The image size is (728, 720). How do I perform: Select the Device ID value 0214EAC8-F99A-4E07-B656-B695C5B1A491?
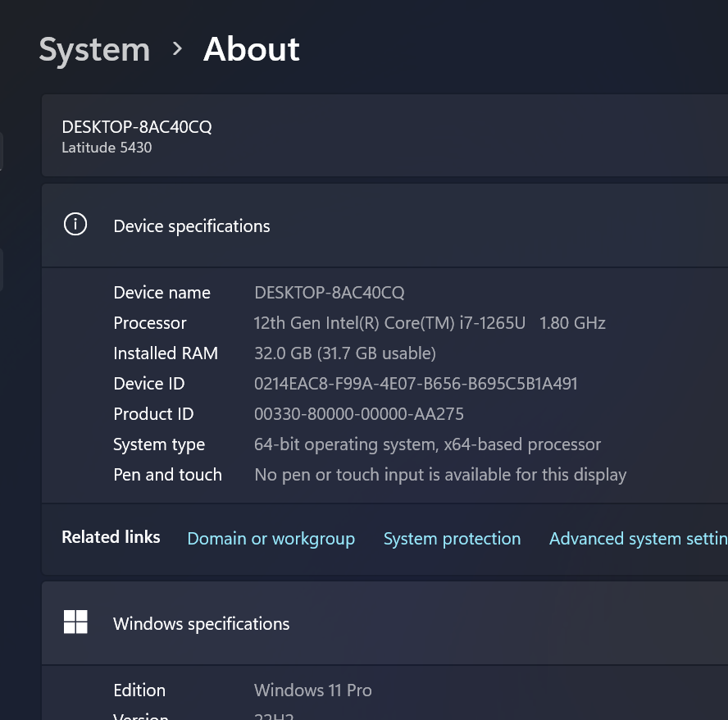click(416, 384)
